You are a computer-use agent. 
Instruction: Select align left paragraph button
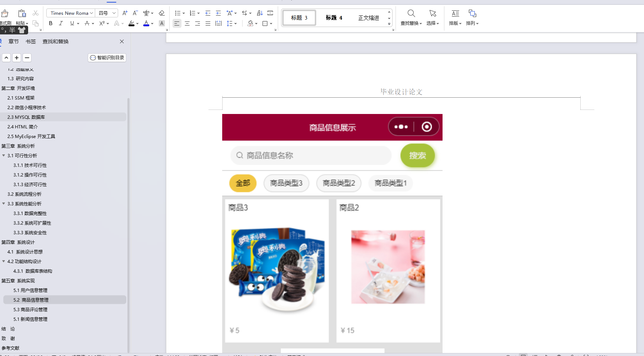(177, 23)
